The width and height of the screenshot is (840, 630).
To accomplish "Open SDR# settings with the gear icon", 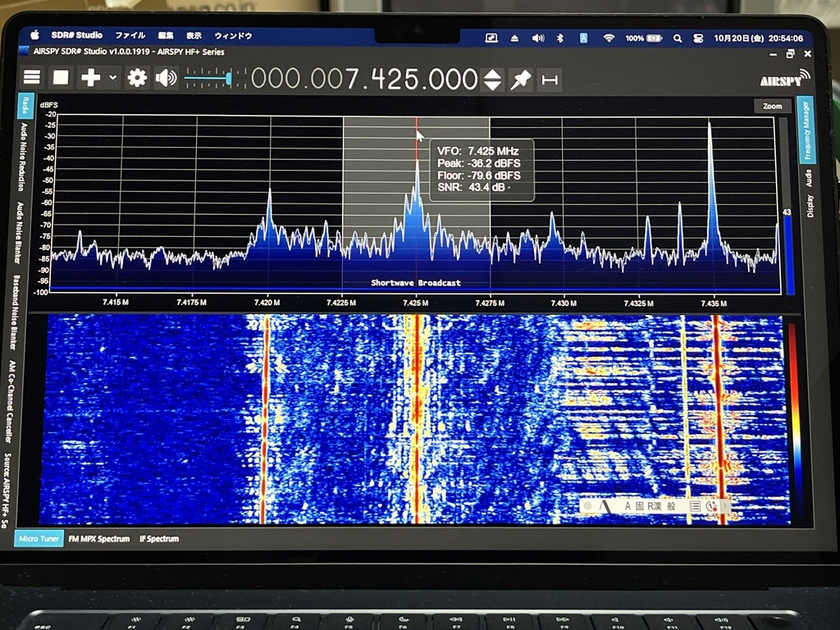I will [136, 78].
